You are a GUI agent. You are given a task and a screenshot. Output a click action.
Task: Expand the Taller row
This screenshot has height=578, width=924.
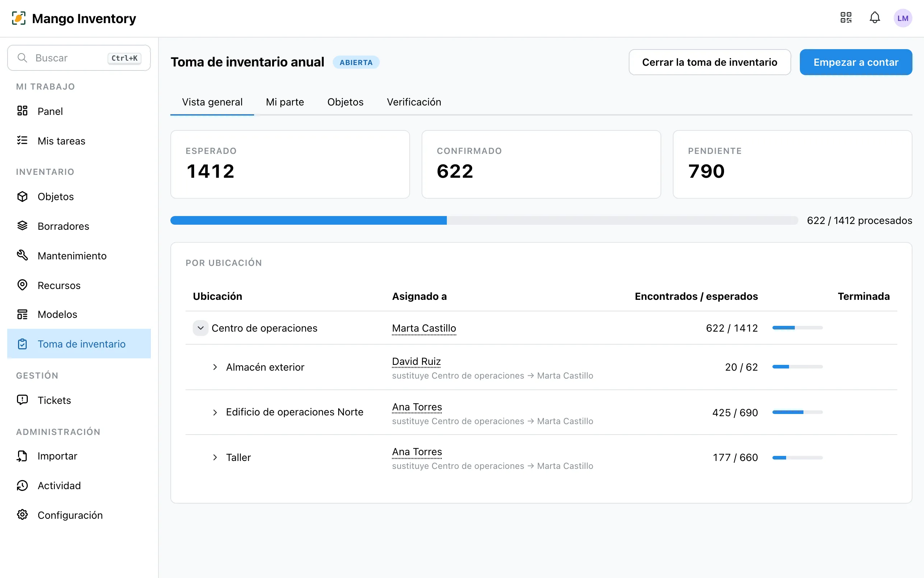[215, 457]
